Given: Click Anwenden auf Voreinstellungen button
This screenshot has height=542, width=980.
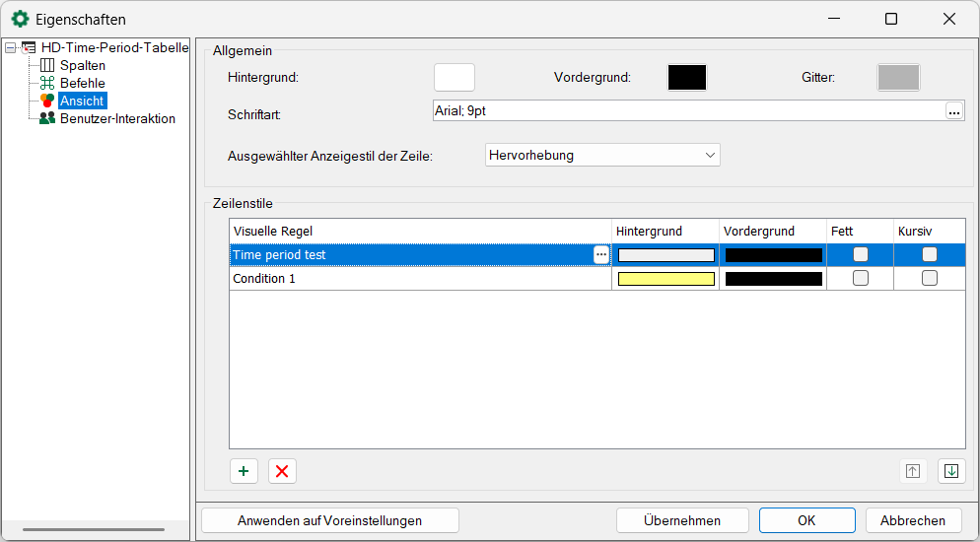Looking at the screenshot, I should pos(330,520).
